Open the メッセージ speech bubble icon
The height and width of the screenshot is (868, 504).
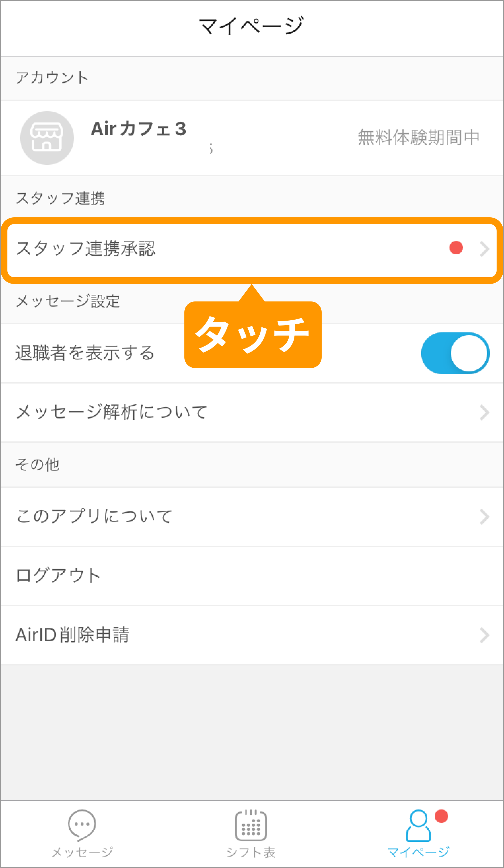tap(82, 825)
